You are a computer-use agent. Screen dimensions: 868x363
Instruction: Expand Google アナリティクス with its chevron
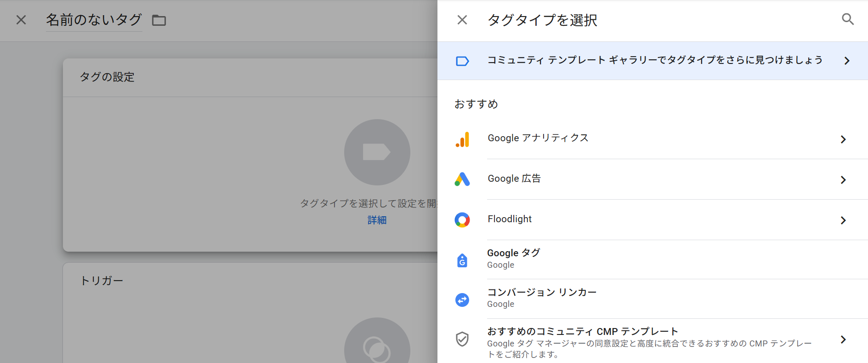pos(843,139)
